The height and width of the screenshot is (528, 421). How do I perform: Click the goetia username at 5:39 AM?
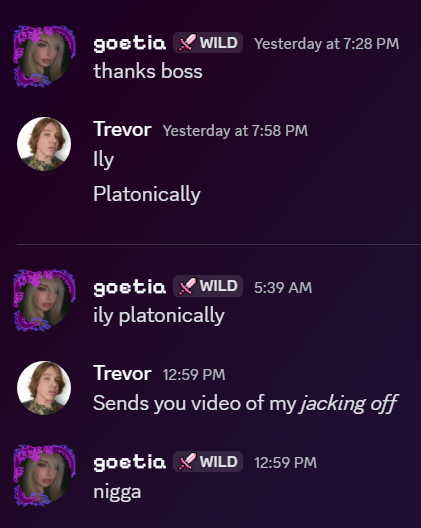129,288
